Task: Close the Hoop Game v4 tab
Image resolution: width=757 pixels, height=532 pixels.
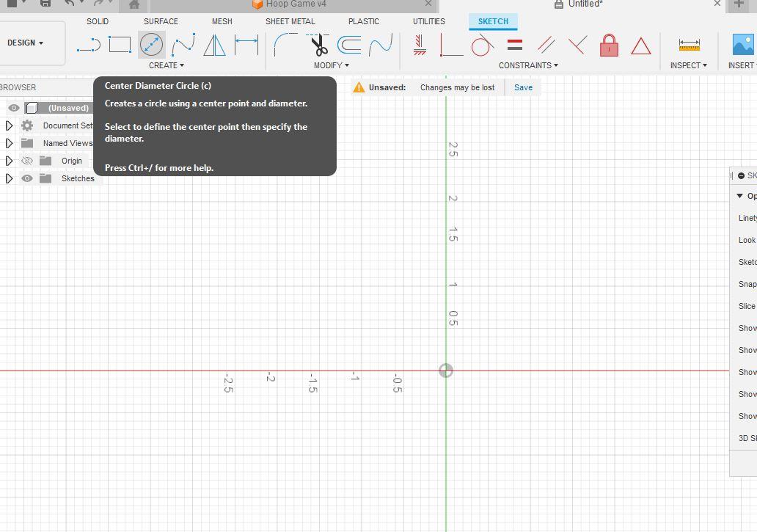Action: tap(428, 4)
